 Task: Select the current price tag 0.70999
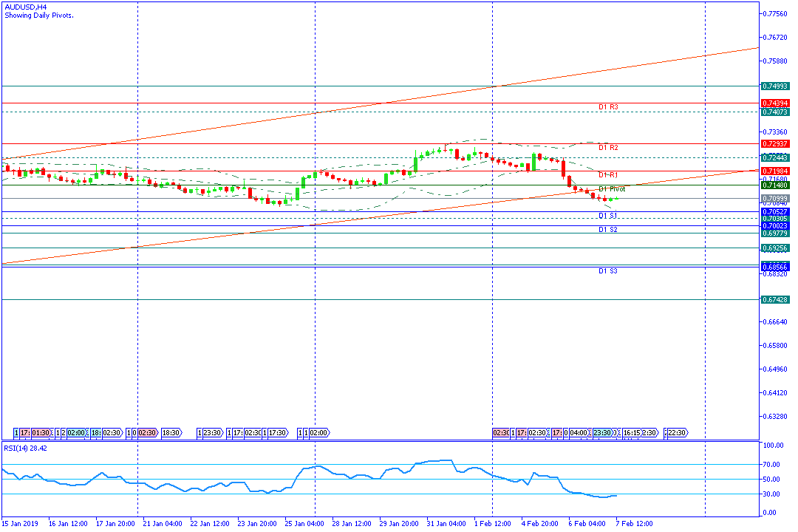click(775, 199)
